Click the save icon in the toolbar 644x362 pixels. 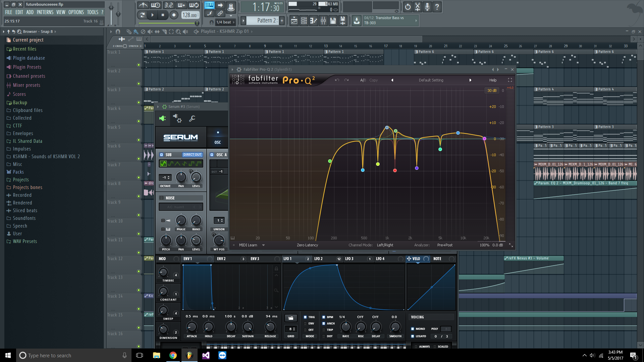pyautogui.click(x=333, y=20)
